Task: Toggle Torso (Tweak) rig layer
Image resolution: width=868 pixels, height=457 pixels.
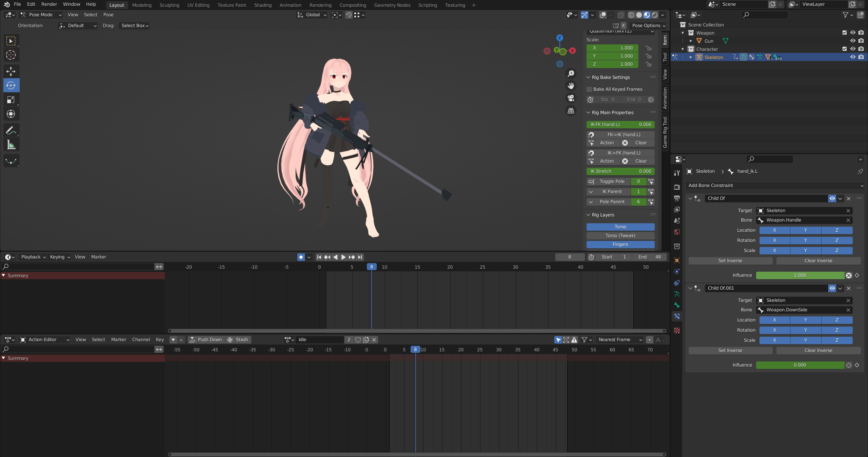Action: point(620,236)
